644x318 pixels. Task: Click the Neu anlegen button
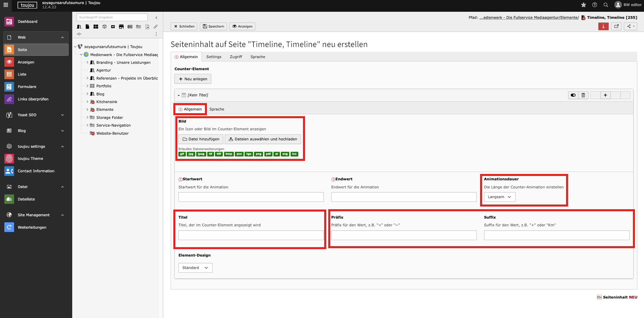[x=193, y=79]
